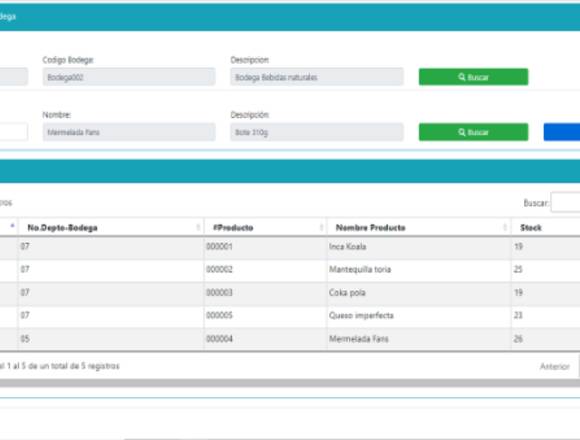The width and height of the screenshot is (580, 440).
Task: Sort by Stock column header
Action: 546,227
